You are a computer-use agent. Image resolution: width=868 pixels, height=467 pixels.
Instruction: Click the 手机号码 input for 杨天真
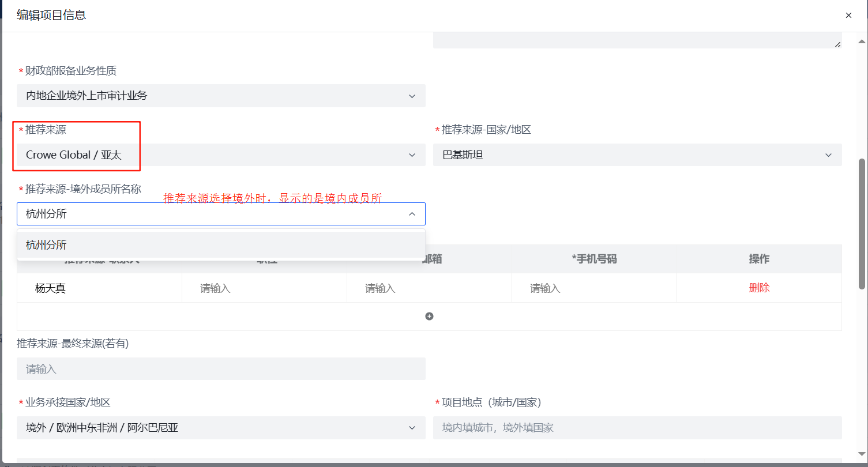click(x=593, y=288)
